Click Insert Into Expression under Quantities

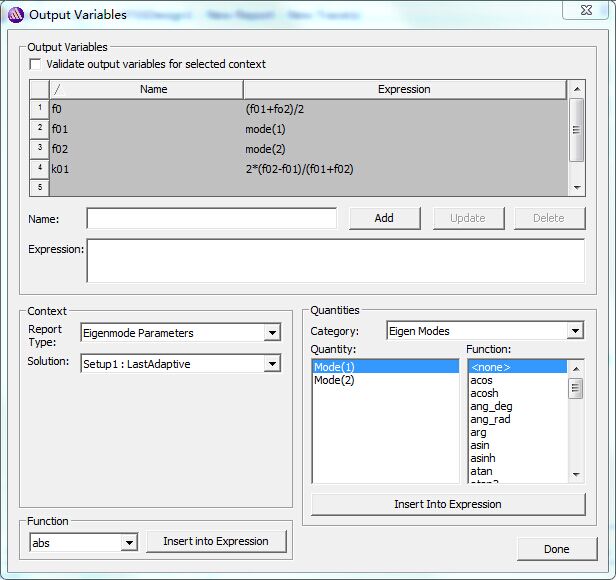pos(448,504)
